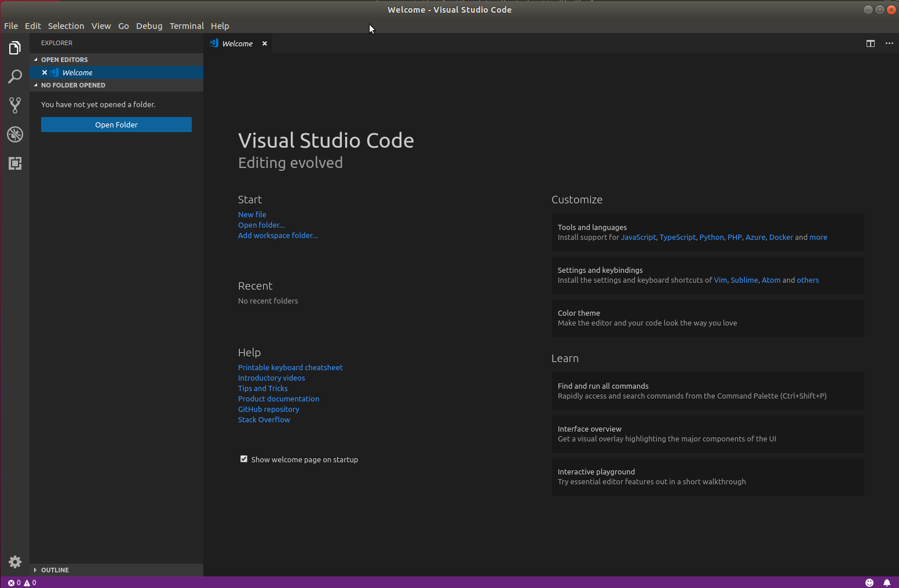Click the settings gear in the activity bar
The width and height of the screenshot is (899, 588).
[14, 561]
